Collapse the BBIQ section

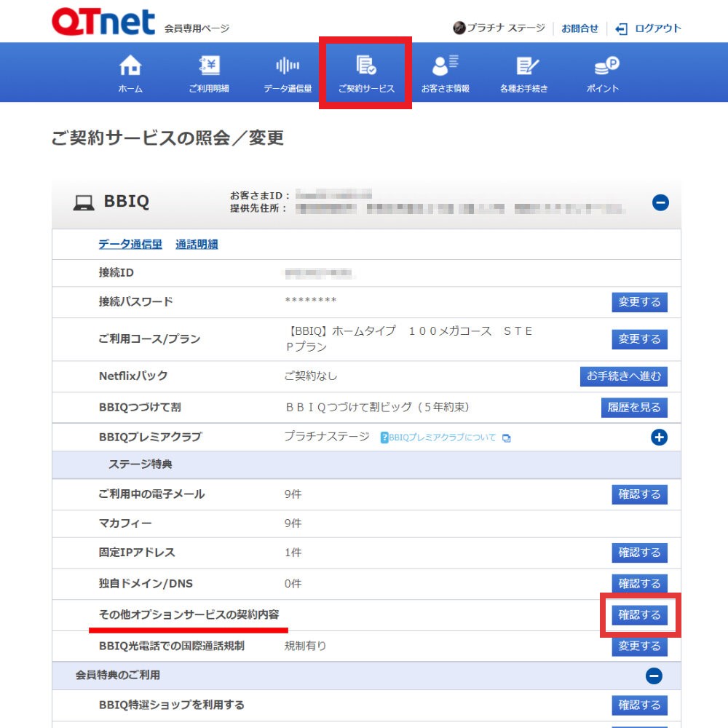tap(660, 202)
